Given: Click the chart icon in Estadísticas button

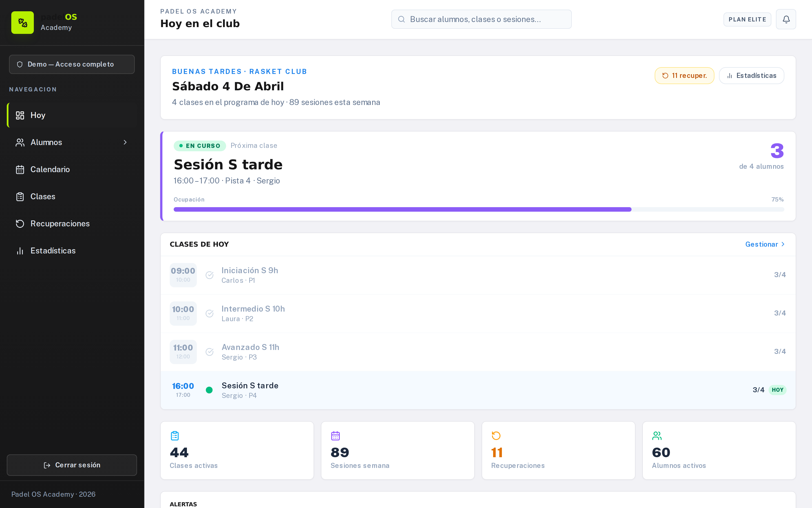Looking at the screenshot, I should [x=729, y=76].
